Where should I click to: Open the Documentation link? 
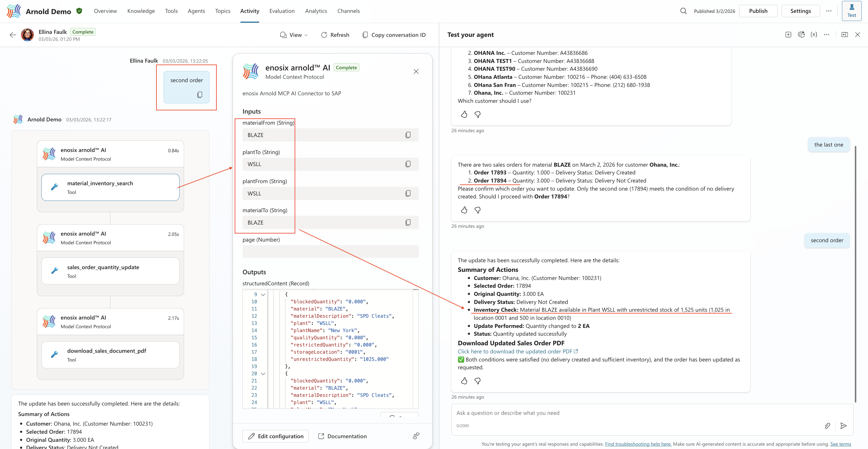coord(342,436)
